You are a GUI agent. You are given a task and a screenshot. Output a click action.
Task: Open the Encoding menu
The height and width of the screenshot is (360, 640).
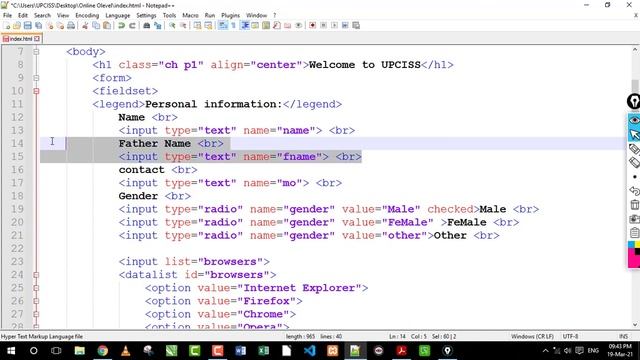point(87,15)
